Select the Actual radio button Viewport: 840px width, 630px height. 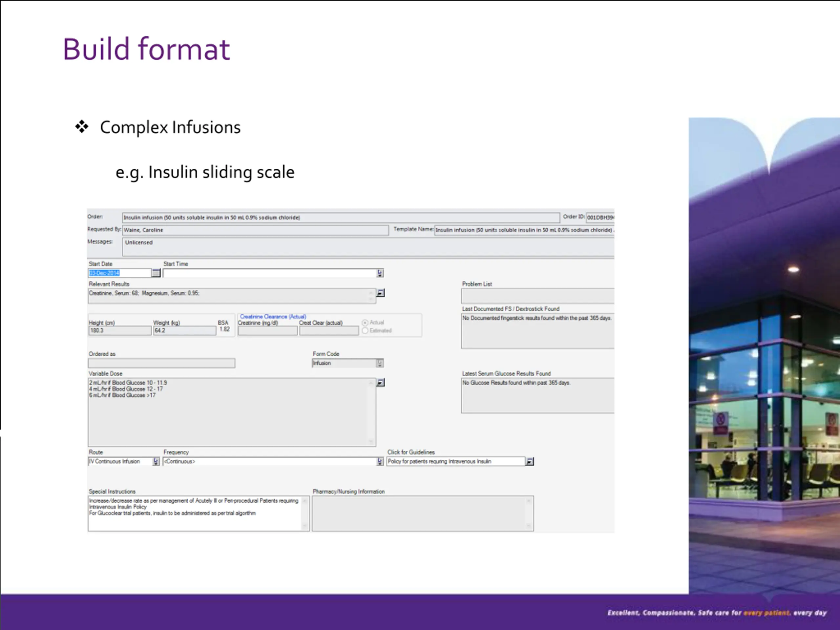(x=365, y=323)
